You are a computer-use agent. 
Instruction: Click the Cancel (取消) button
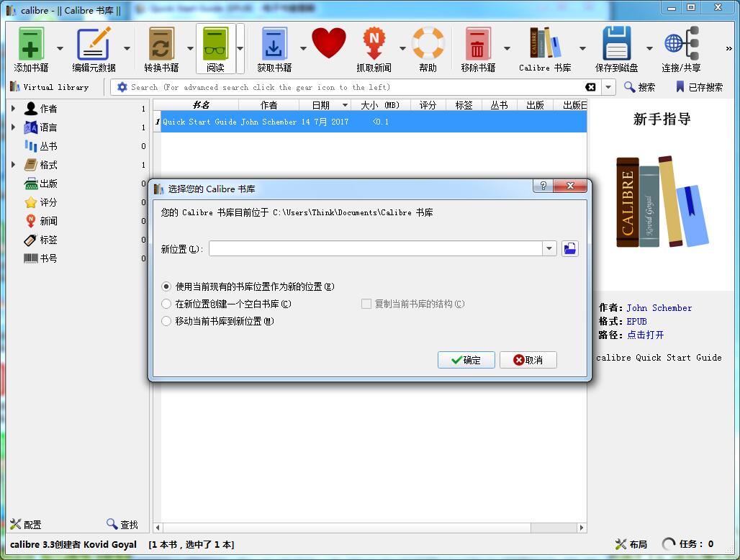[x=528, y=360]
